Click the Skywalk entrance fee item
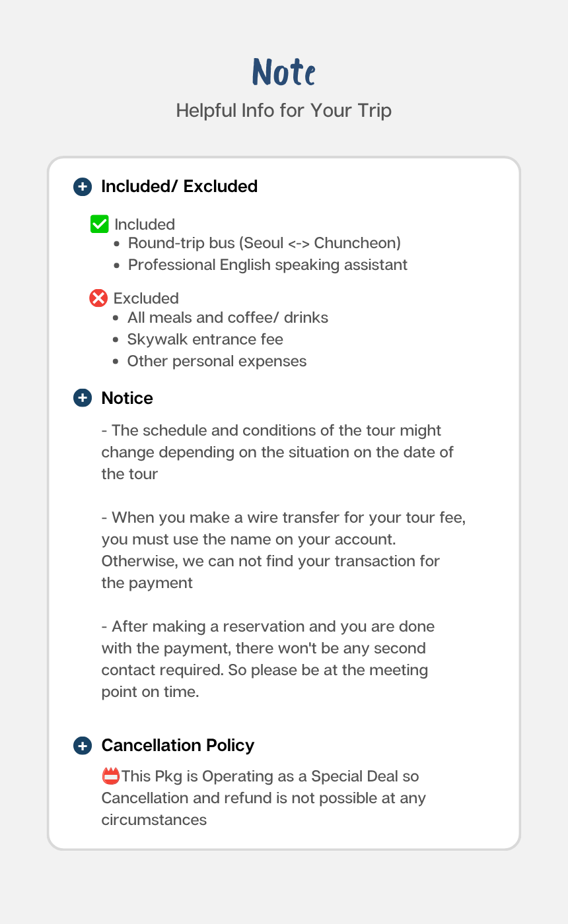Image resolution: width=568 pixels, height=924 pixels. [x=205, y=339]
